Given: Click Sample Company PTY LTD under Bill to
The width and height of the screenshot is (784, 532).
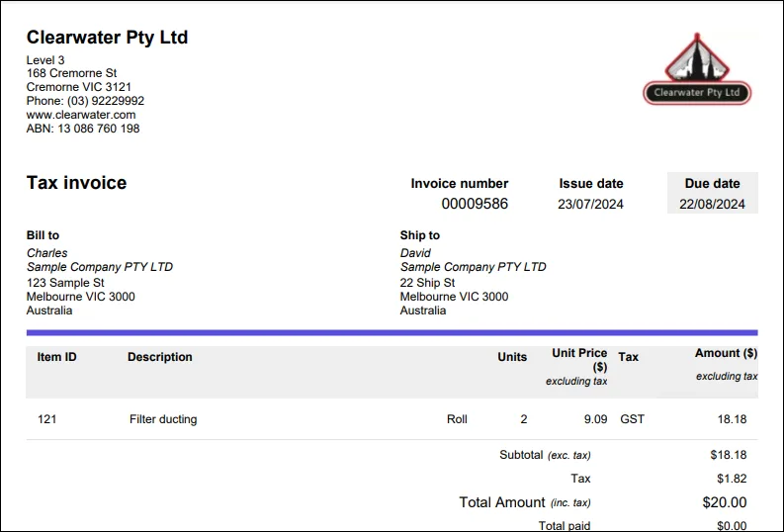Looking at the screenshot, I should coord(100,267).
